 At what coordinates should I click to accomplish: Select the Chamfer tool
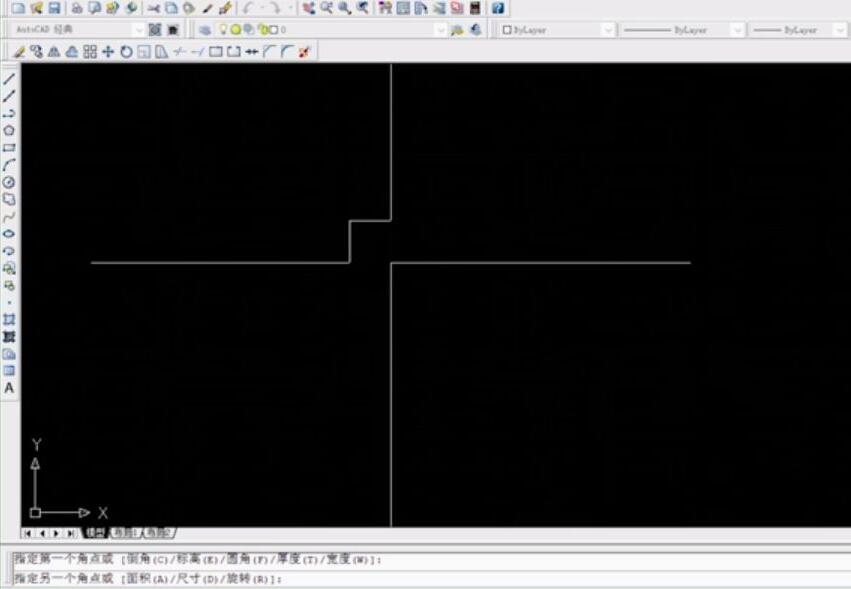pos(269,52)
